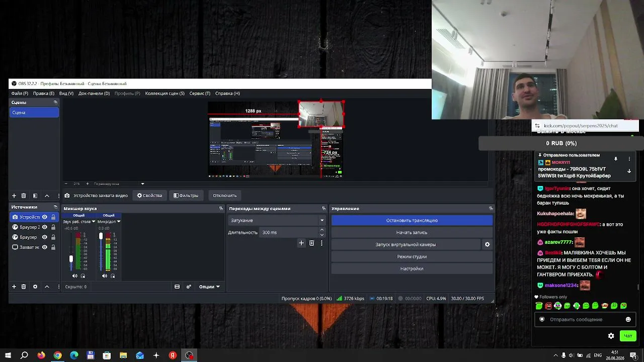
Task: Enable Режим студии
Action: [412, 256]
